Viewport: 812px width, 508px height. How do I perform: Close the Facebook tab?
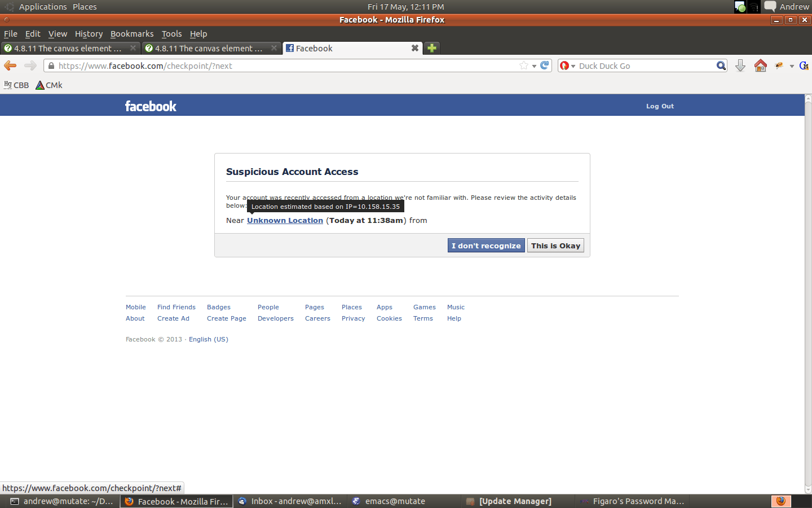tap(415, 48)
